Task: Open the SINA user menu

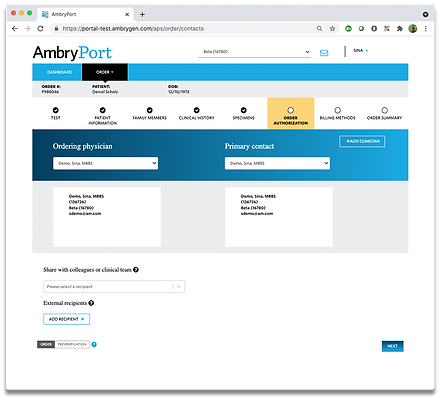Action: click(361, 51)
